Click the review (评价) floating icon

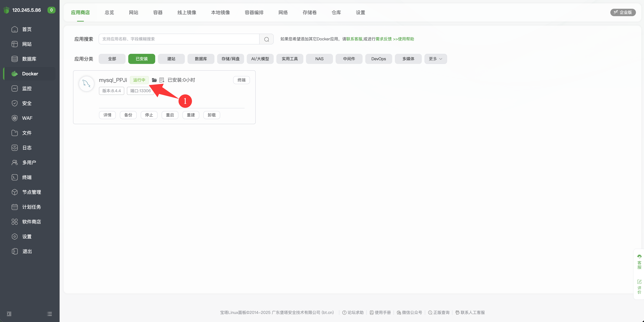tap(639, 286)
